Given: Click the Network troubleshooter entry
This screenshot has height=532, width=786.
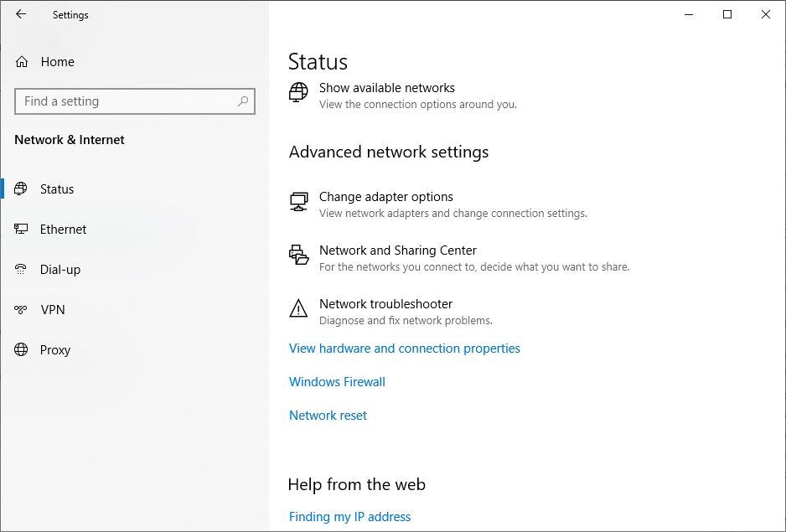Looking at the screenshot, I should pyautogui.click(x=385, y=303).
